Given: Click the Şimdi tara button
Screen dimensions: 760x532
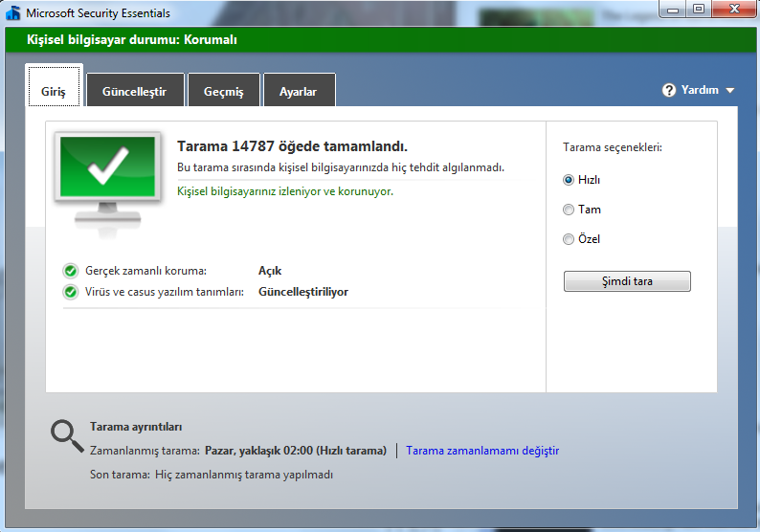Looking at the screenshot, I should [627, 281].
